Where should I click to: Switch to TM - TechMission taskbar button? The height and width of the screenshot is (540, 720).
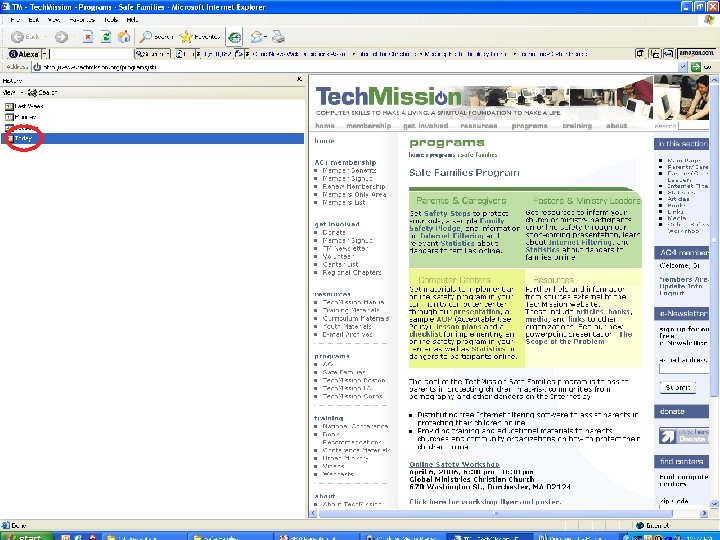(x=489, y=536)
